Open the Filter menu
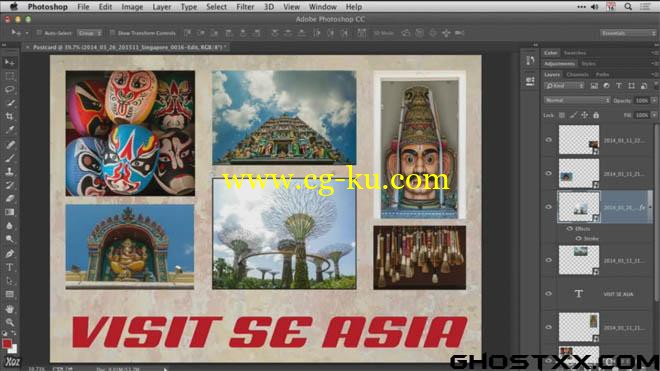Image resolution: width=660 pixels, height=371 pixels. [245, 7]
